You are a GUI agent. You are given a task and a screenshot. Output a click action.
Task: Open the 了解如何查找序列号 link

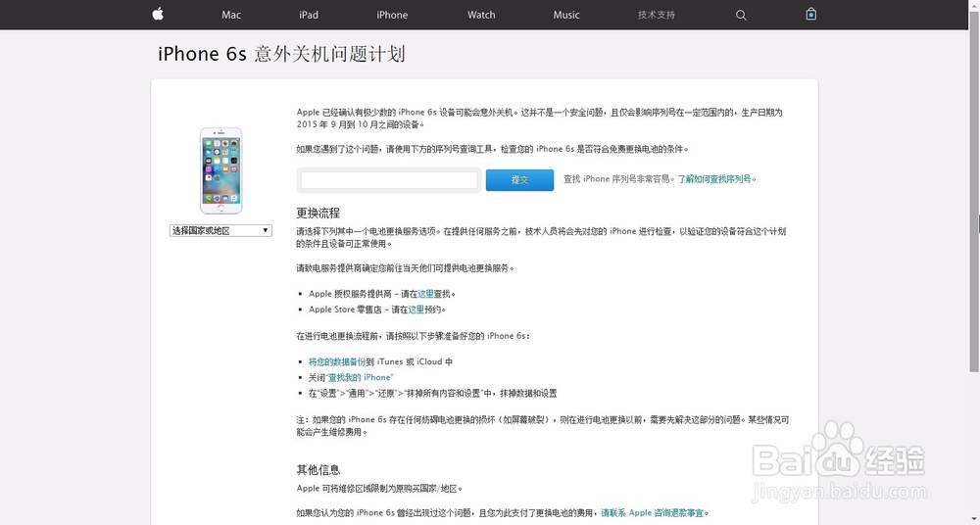point(714,178)
